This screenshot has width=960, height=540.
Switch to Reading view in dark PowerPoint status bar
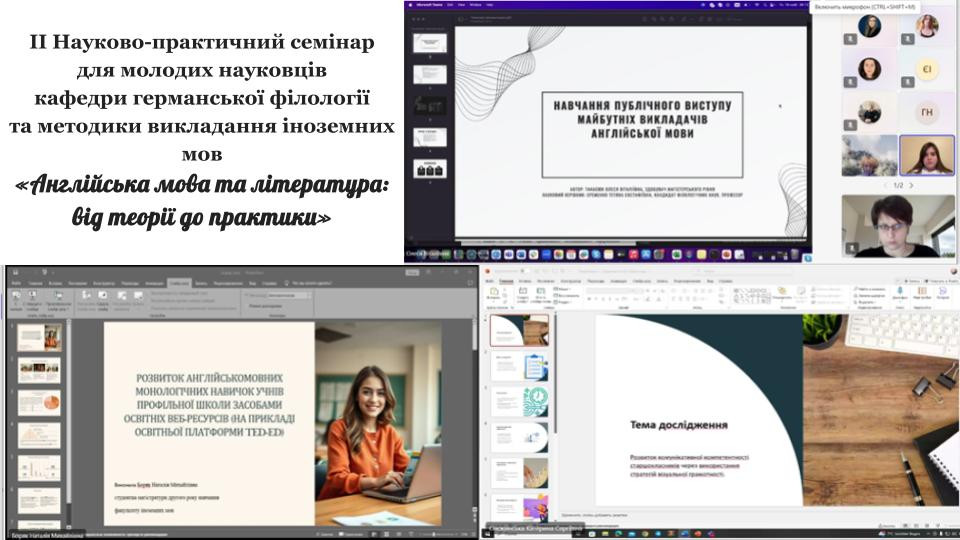[x=399, y=534]
